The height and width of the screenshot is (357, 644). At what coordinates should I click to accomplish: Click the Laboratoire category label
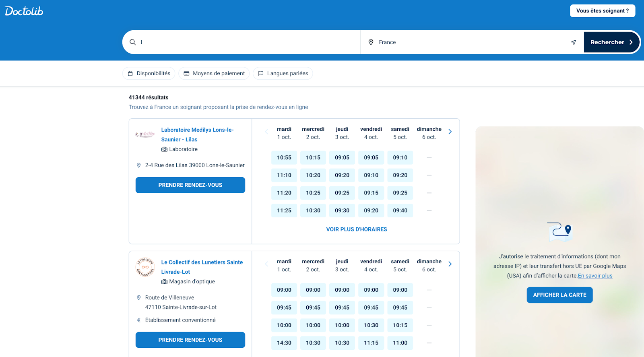183,149
